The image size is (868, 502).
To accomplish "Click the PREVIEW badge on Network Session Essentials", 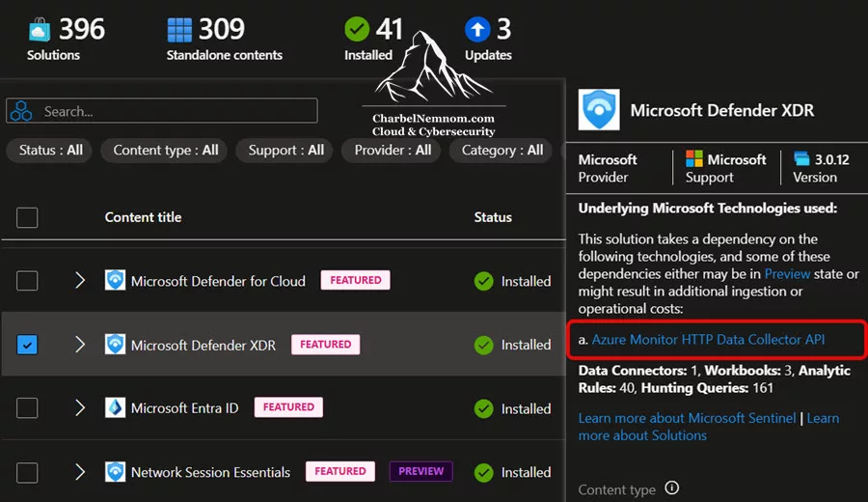I will tap(420, 471).
